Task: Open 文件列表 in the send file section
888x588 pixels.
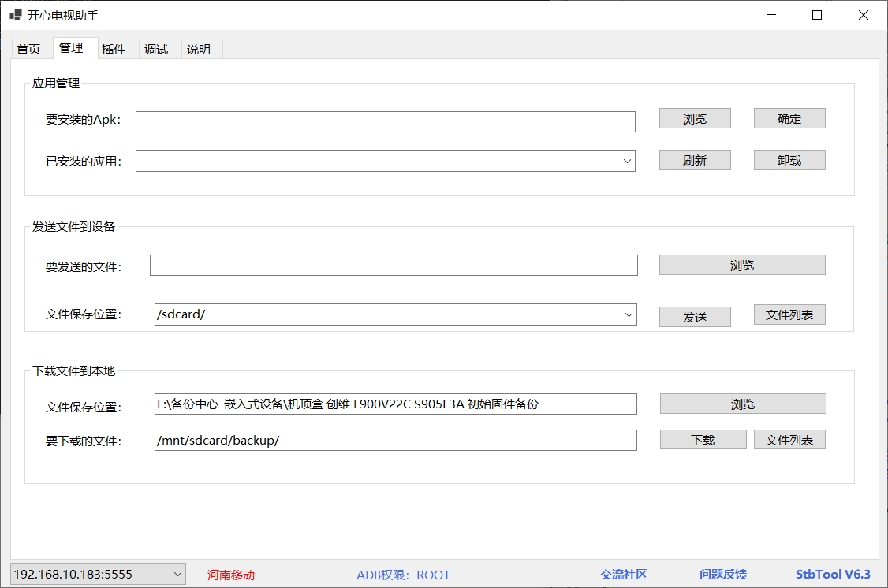Action: point(789,315)
